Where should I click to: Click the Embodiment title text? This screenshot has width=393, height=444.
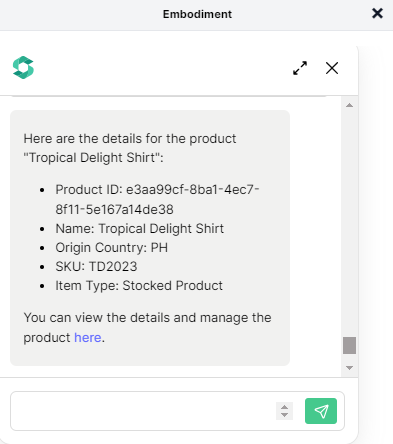click(197, 14)
